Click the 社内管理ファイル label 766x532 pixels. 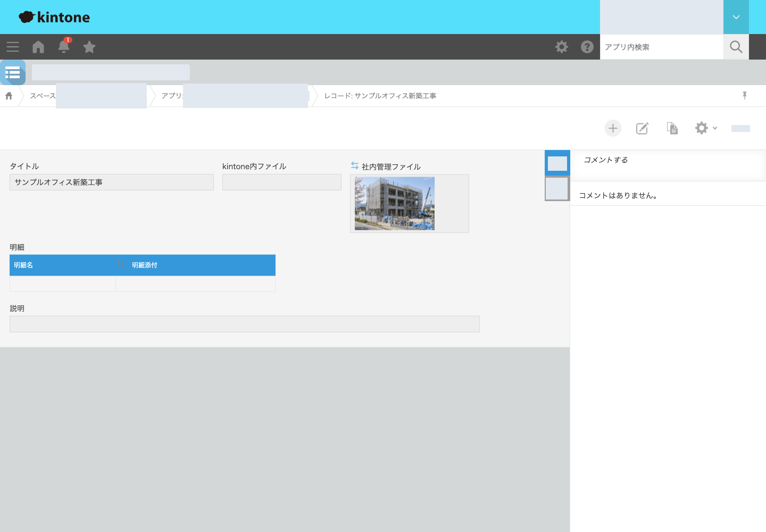click(x=391, y=167)
